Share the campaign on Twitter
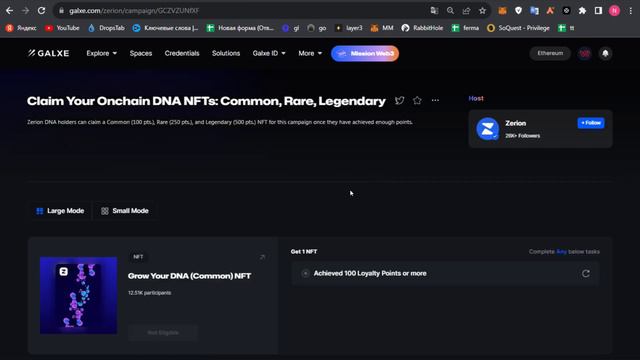640x360 pixels. point(400,100)
